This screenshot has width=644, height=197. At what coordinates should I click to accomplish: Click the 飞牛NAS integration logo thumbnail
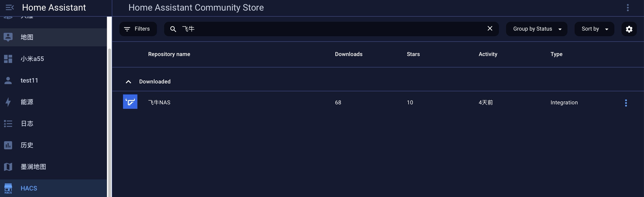pyautogui.click(x=130, y=102)
